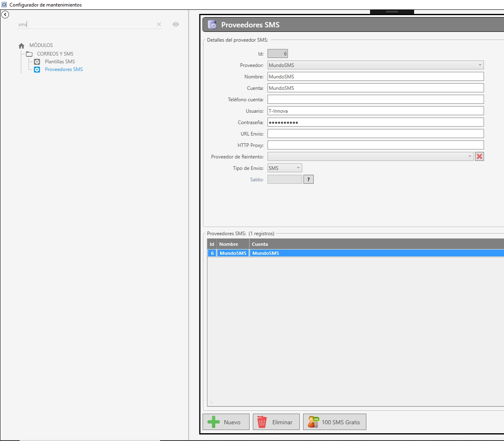Screen dimensions: 504x441
Task: Clear the sms search text with X
Action: click(159, 24)
